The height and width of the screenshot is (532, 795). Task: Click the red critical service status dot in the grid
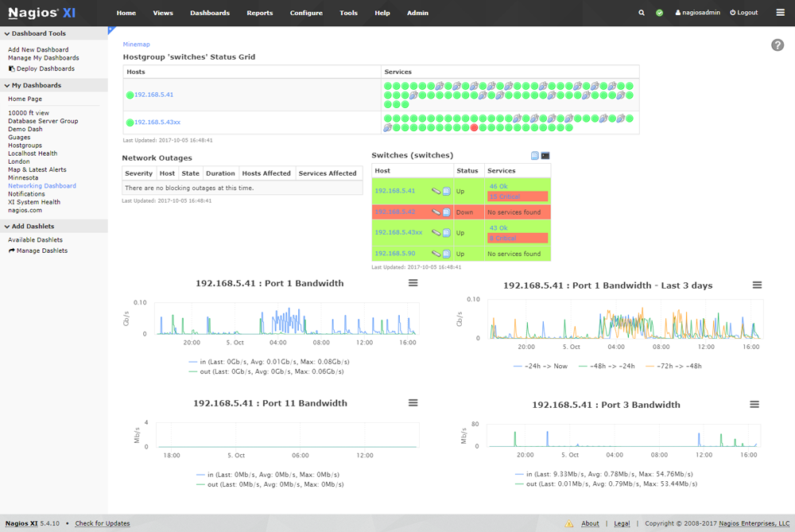point(474,127)
